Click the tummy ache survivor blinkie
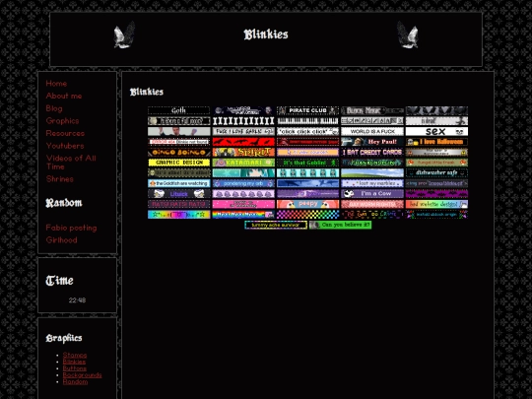 (x=276, y=225)
